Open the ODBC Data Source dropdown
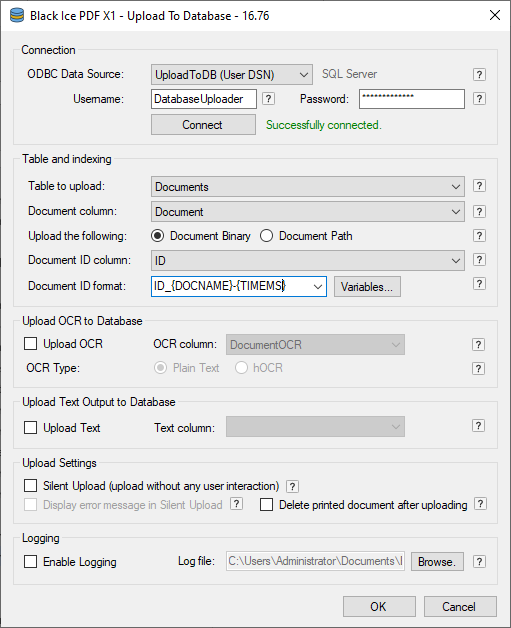This screenshot has width=511, height=628. point(231,74)
